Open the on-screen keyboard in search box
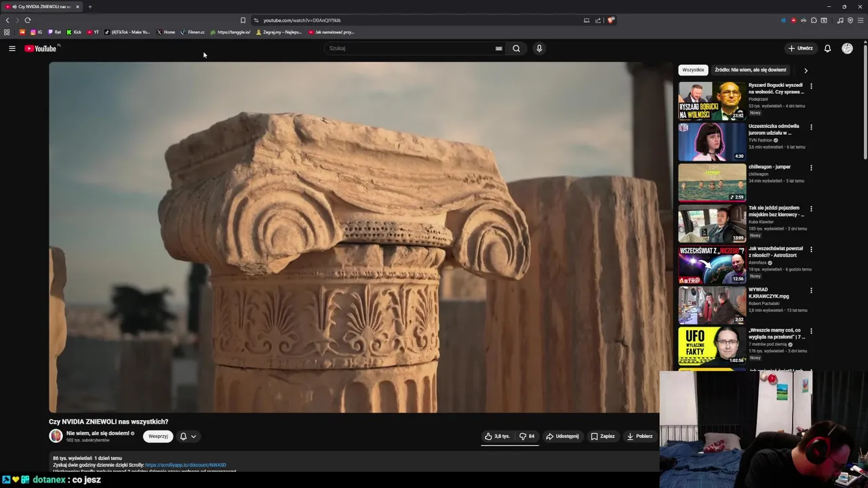Viewport: 868px width, 488px height. [498, 48]
